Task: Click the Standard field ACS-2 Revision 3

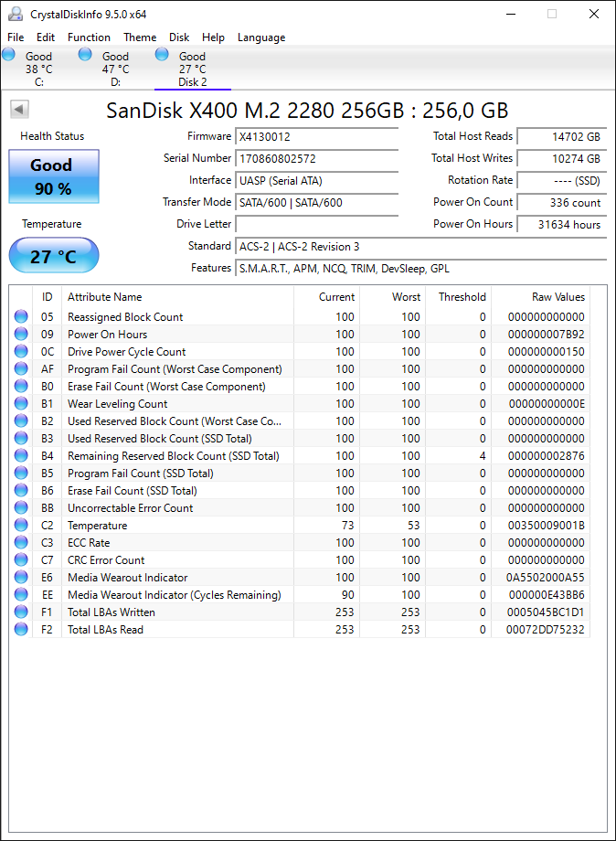Action: 420,246
